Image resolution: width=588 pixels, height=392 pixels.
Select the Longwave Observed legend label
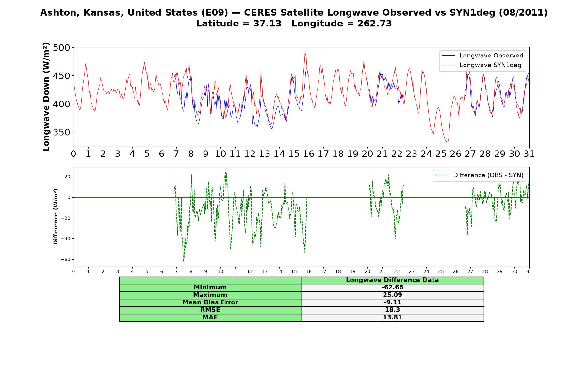491,56
